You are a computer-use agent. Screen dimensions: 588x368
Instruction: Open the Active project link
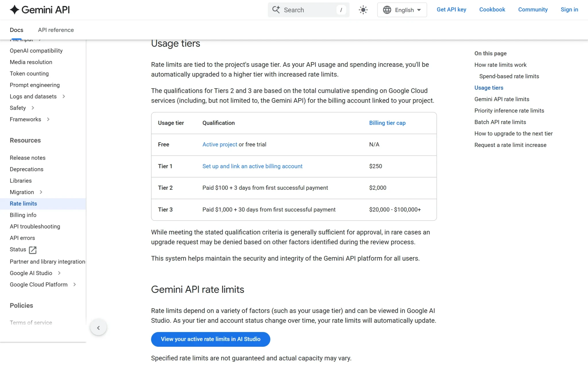pos(220,145)
